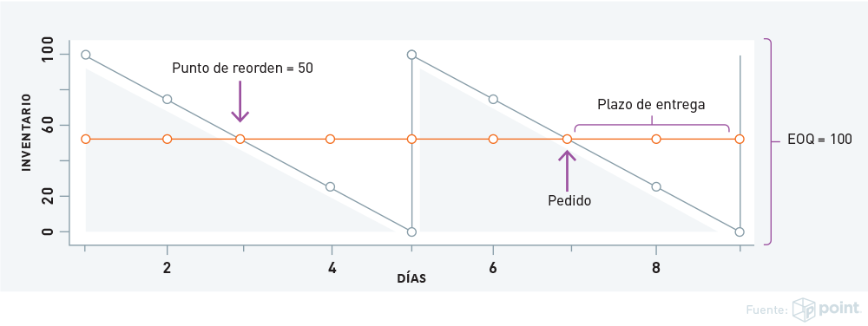The image size is (868, 326).
Task: Click the gray data point at zero inventory on day 5
Action: (x=411, y=231)
